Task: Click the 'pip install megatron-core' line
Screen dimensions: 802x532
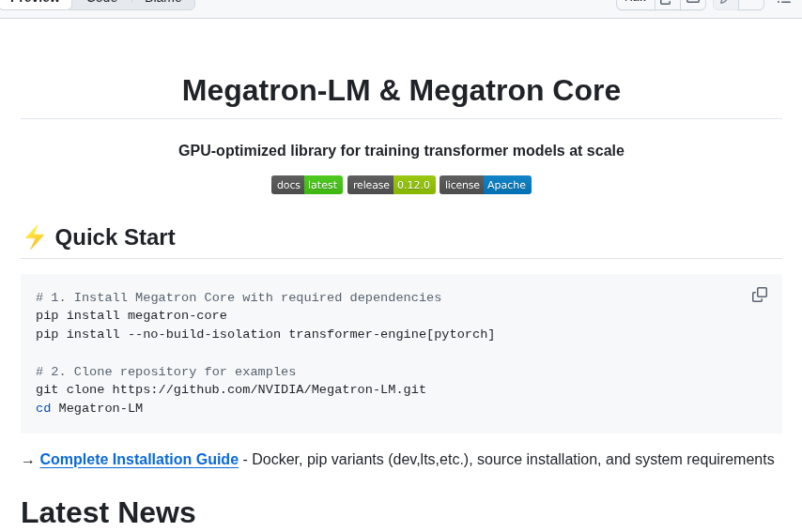Action: (131, 315)
